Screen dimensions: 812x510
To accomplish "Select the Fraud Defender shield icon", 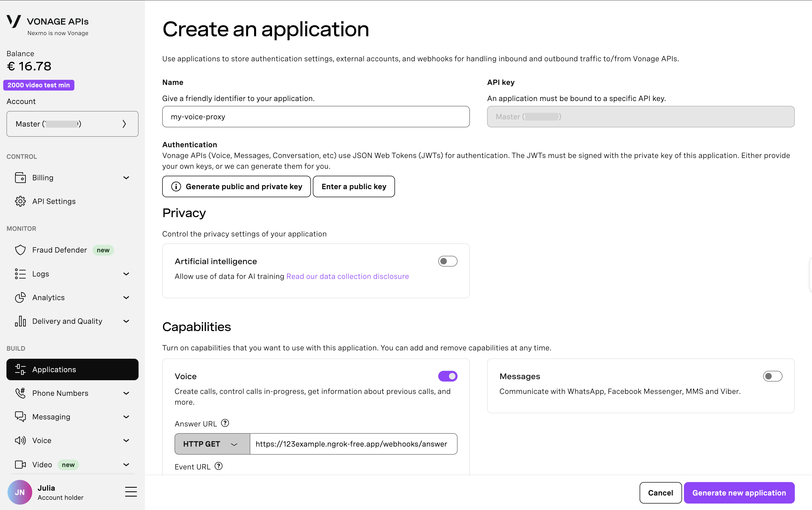I will [20, 250].
